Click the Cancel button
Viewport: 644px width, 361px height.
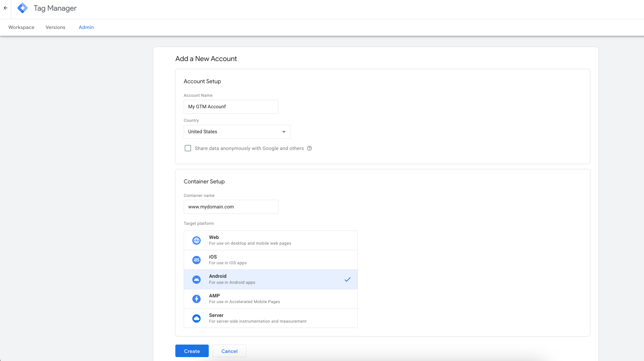[229, 351]
